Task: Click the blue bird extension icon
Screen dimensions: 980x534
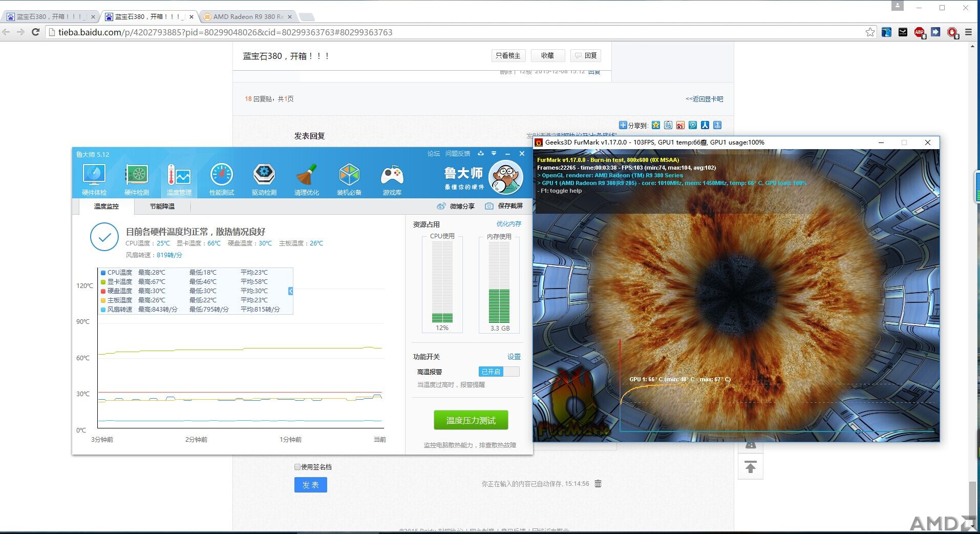Action: tap(886, 32)
